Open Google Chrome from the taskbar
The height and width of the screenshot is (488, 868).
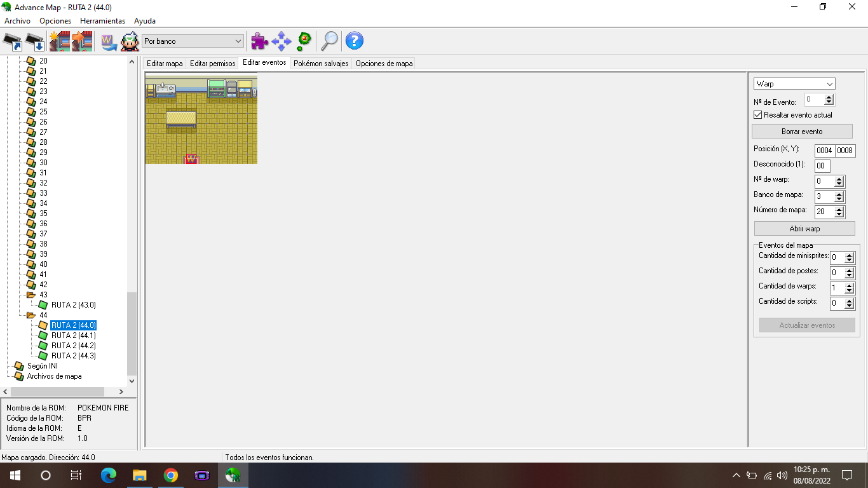pos(170,475)
